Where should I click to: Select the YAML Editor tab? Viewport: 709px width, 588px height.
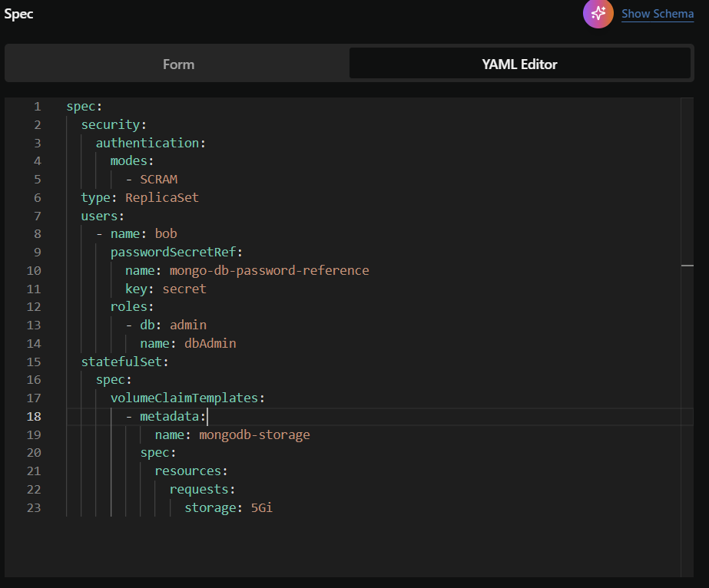pyautogui.click(x=519, y=64)
